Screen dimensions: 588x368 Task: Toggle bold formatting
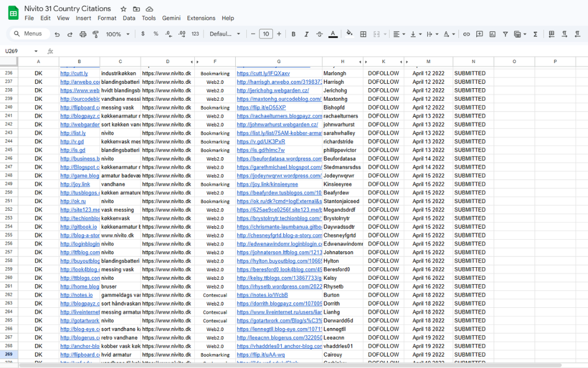(x=294, y=34)
